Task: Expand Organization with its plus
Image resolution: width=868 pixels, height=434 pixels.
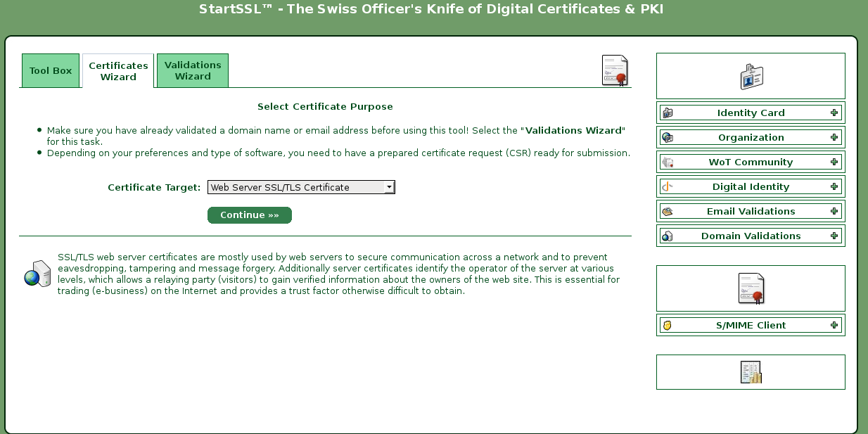Action: click(834, 137)
